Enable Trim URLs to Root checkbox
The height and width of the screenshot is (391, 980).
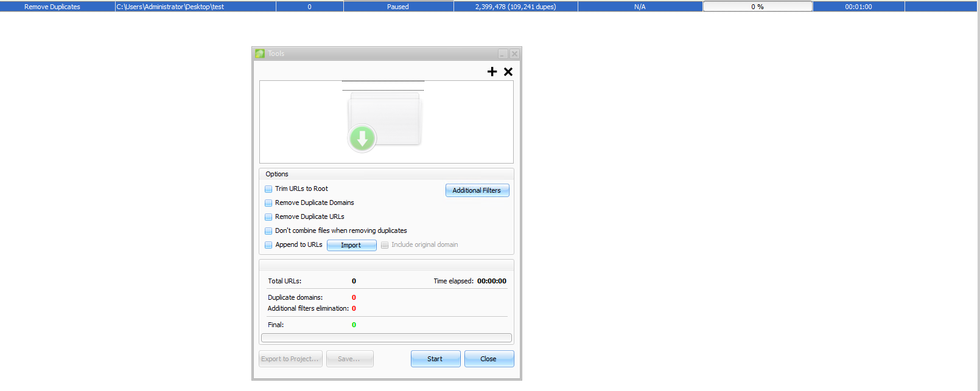pos(268,189)
